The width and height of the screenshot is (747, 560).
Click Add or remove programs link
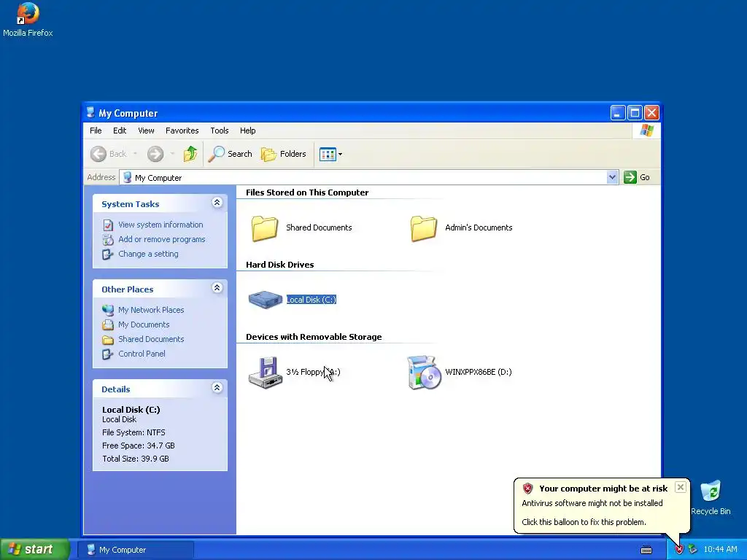pyautogui.click(x=161, y=239)
